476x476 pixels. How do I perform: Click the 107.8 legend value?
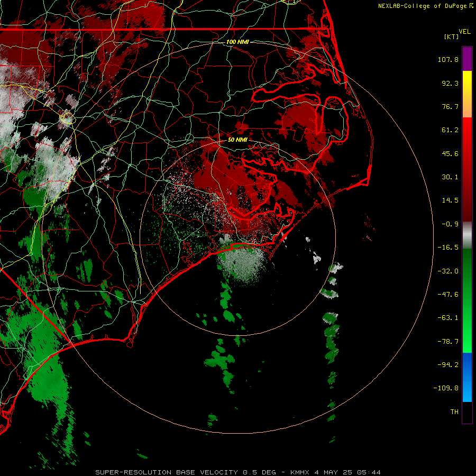[448, 59]
